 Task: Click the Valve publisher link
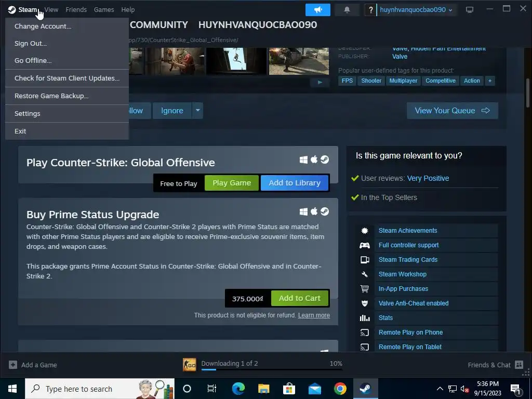coord(400,57)
